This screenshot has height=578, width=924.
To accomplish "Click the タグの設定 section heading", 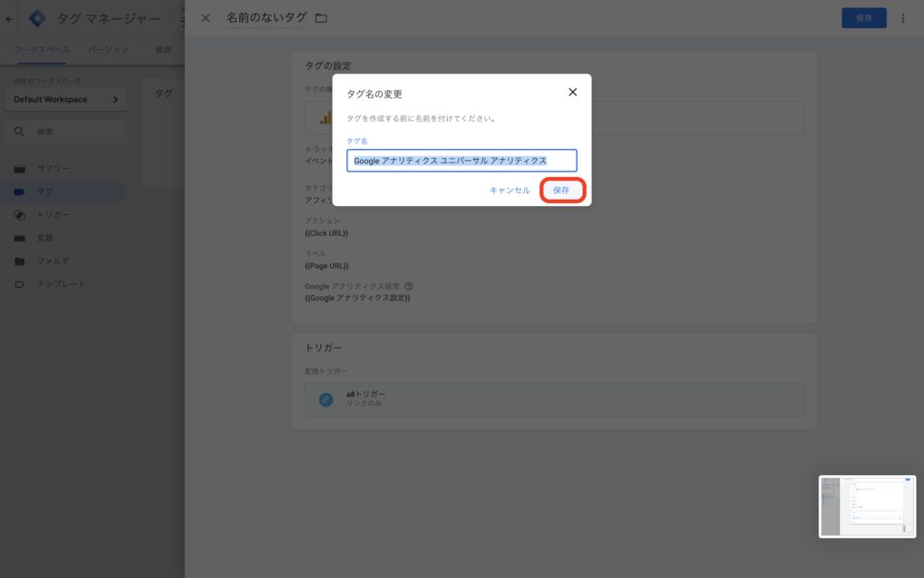I will click(328, 65).
